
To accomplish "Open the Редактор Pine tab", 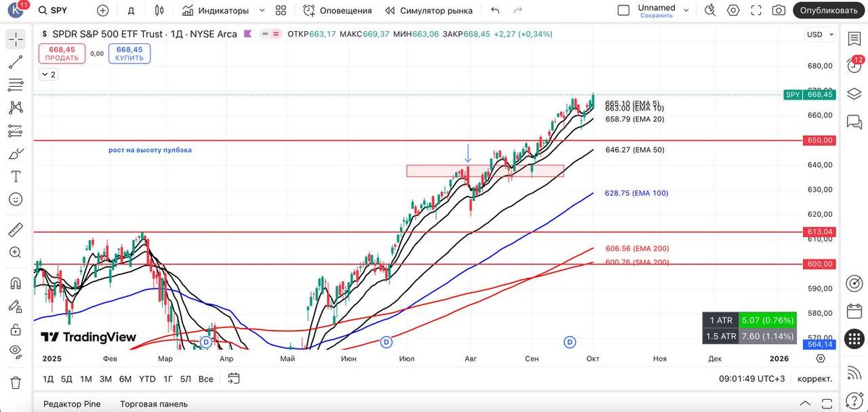I will (x=72, y=404).
